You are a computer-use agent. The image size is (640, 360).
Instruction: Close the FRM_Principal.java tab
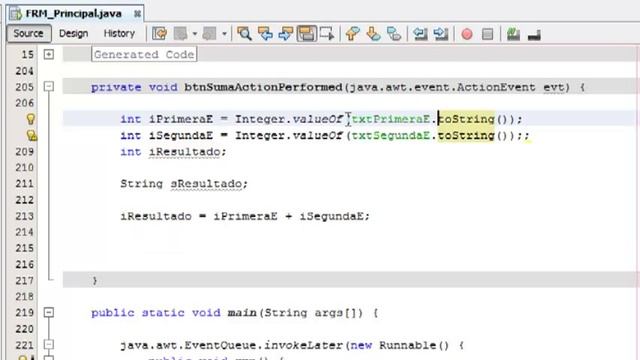click(138, 14)
